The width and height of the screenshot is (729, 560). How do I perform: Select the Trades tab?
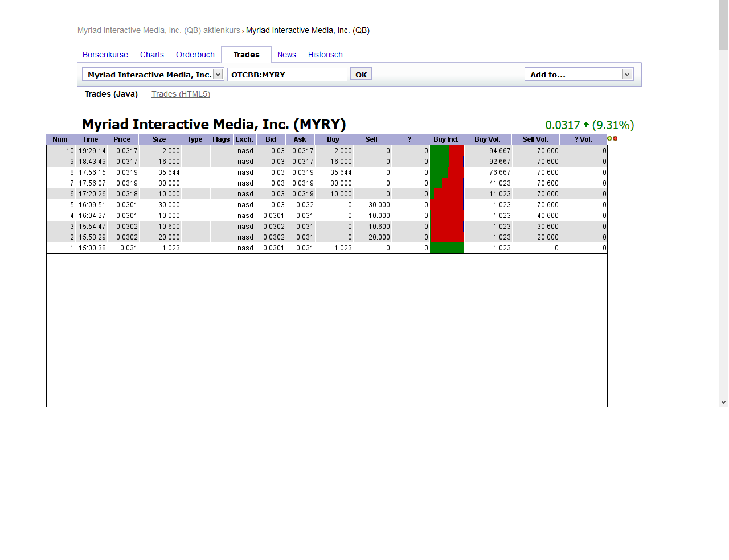coord(247,55)
